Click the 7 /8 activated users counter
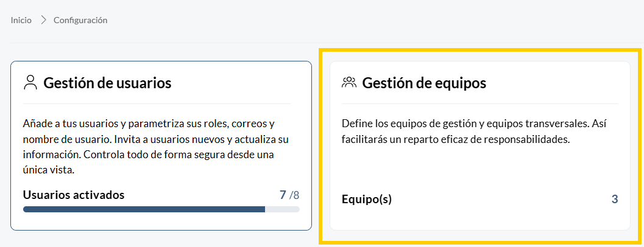 [x=289, y=195]
